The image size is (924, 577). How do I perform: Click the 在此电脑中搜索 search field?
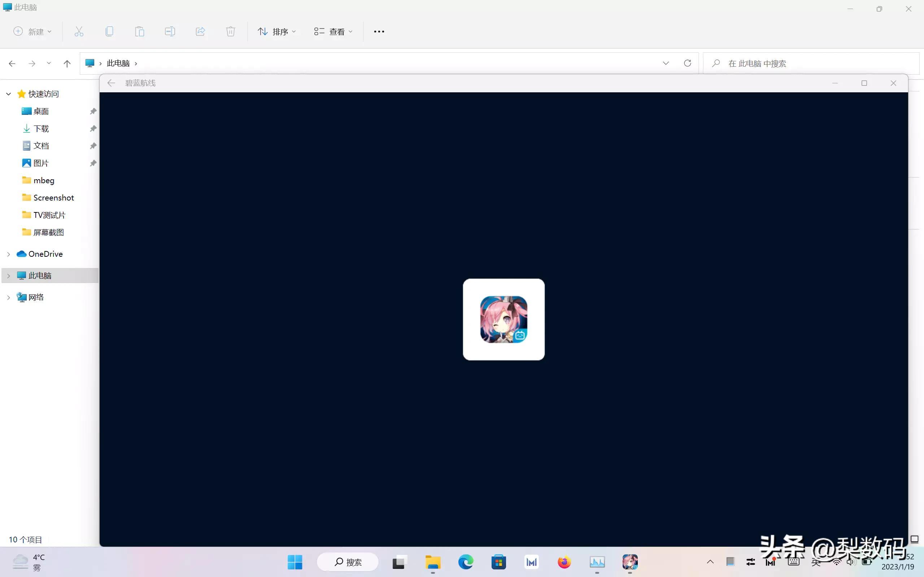810,63
